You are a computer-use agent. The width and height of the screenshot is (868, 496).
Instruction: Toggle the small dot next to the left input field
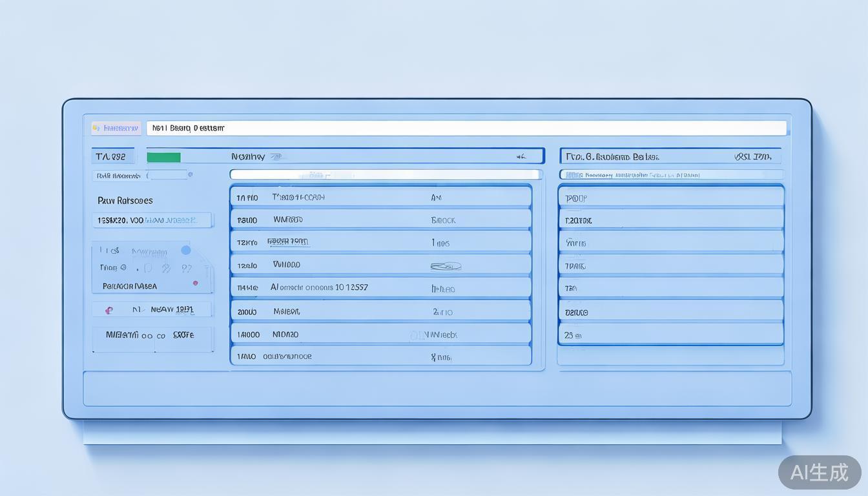[189, 174]
